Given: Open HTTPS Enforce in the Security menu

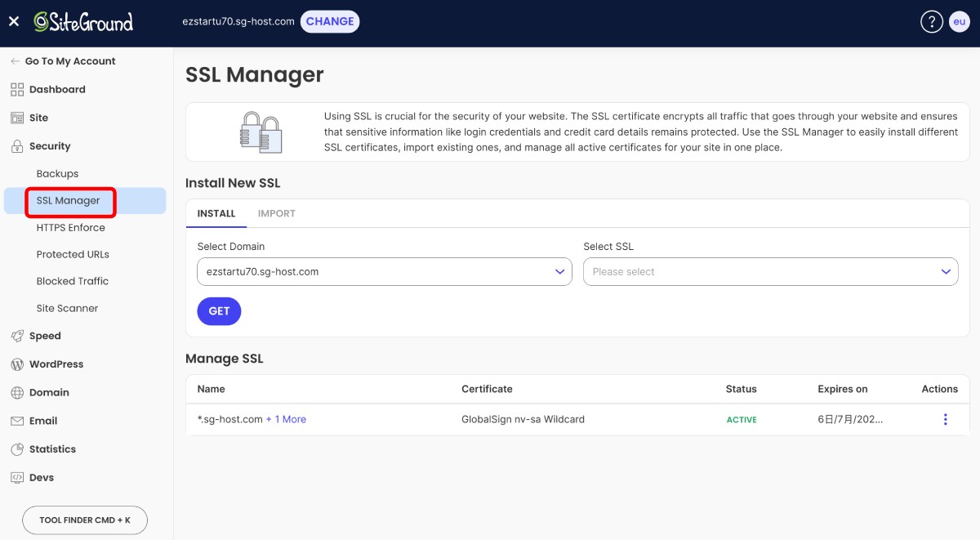Looking at the screenshot, I should pyautogui.click(x=70, y=228).
